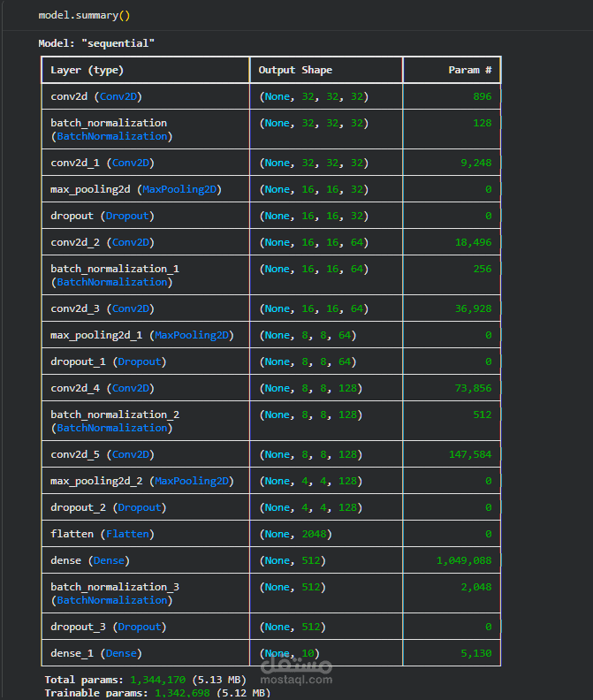Click the Dense type of dense_1
Screen dimensions: 593x700
(121, 653)
